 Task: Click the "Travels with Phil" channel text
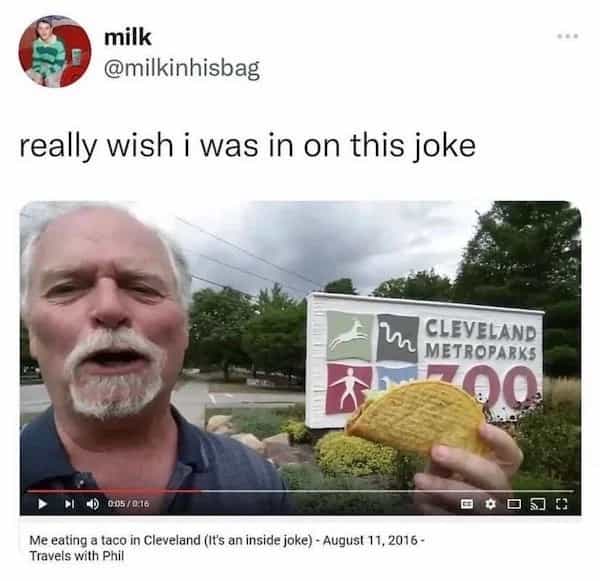tap(77, 556)
